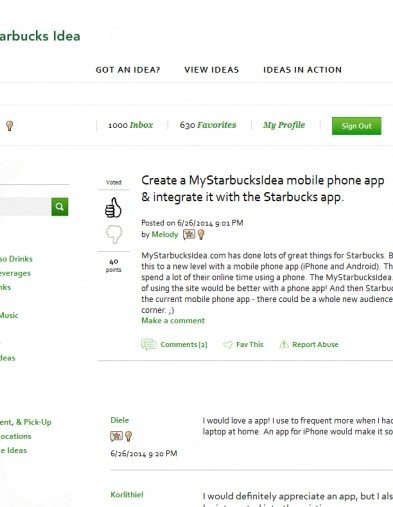Click the lightbulb icon beside Melody's name
Image resolution: width=393 pixels, height=507 pixels.
pyautogui.click(x=201, y=234)
